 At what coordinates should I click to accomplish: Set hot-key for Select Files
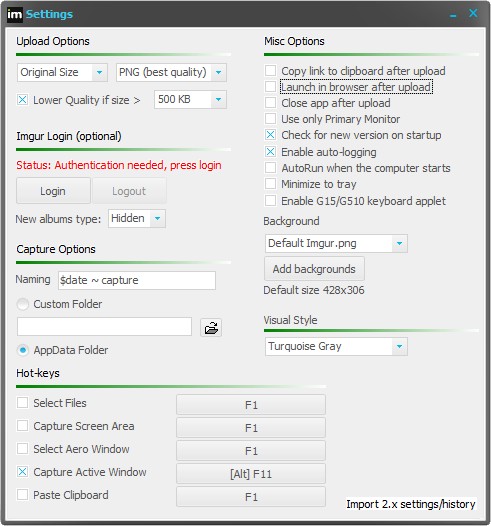(x=251, y=405)
